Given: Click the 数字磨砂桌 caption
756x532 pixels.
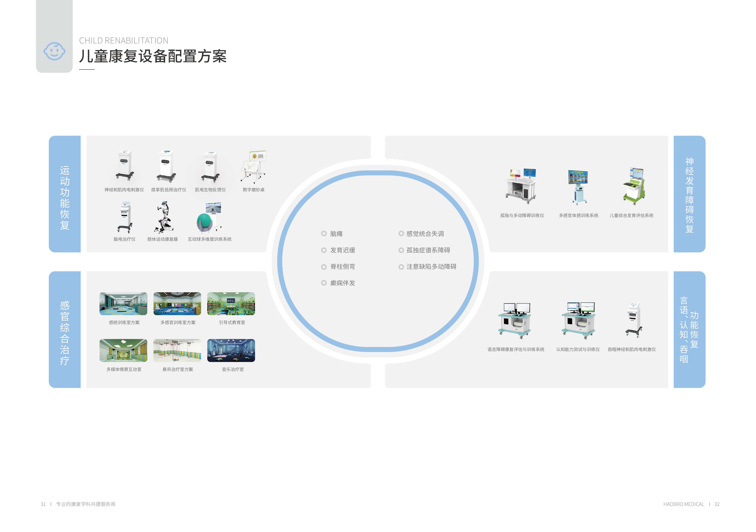Looking at the screenshot, I should 254,190.
